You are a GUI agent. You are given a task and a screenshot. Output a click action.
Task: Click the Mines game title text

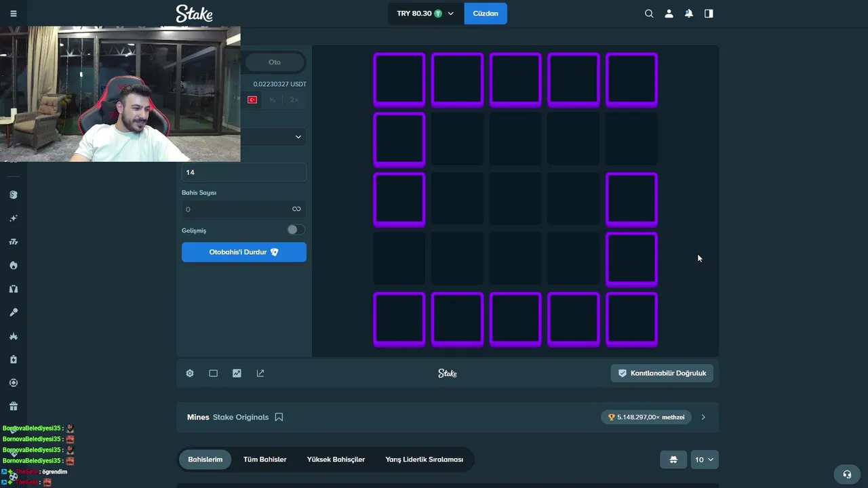point(198,418)
